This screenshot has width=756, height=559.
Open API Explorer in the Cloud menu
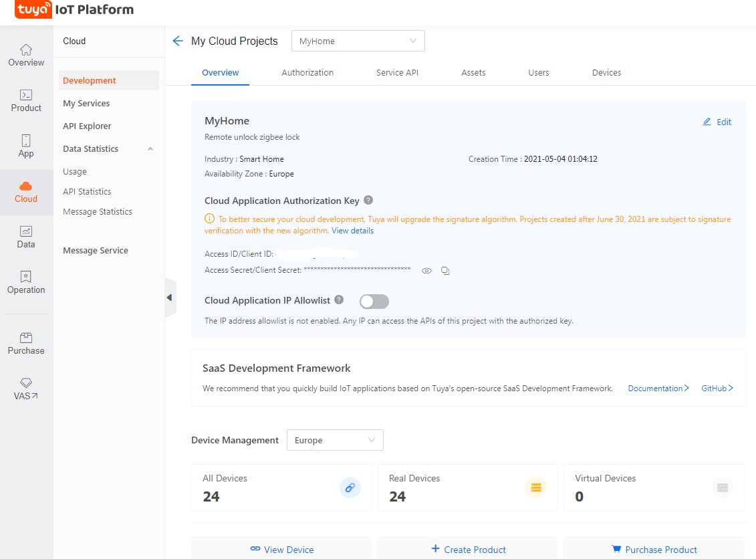click(x=87, y=126)
